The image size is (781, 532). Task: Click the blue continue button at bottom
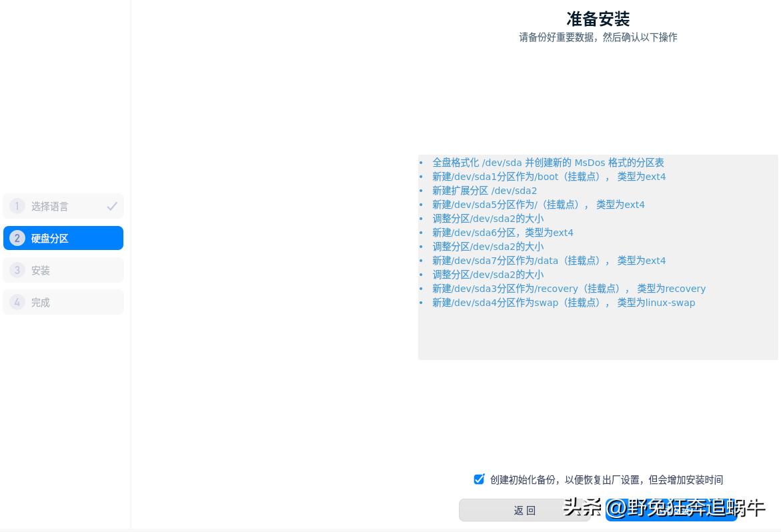pyautogui.click(x=671, y=510)
